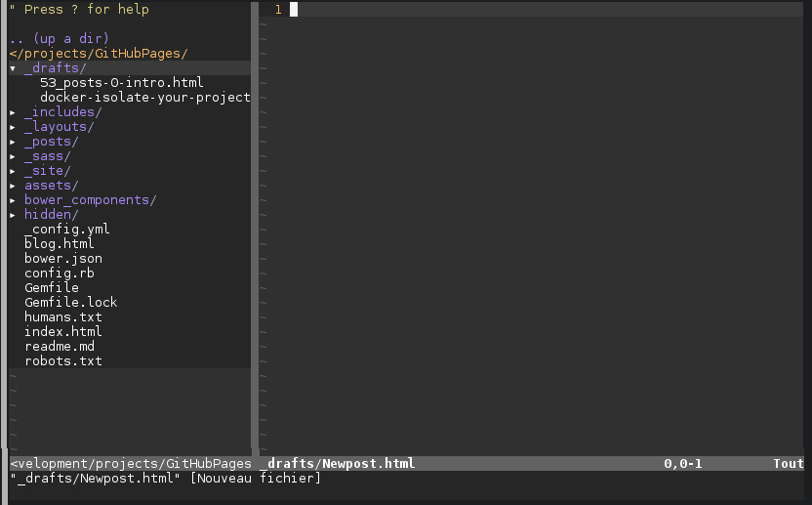
Task: Click the 'Tout' scroll position indicator
Action: pyautogui.click(x=789, y=464)
